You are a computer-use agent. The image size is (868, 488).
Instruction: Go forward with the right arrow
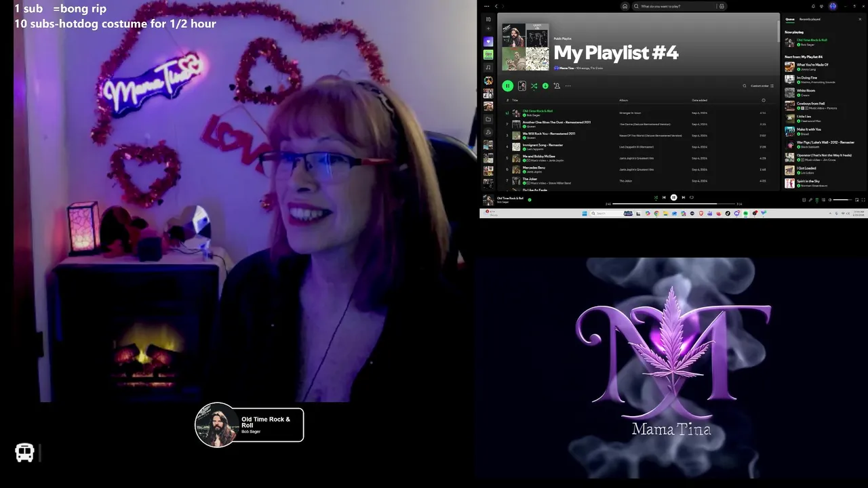pyautogui.click(x=502, y=6)
